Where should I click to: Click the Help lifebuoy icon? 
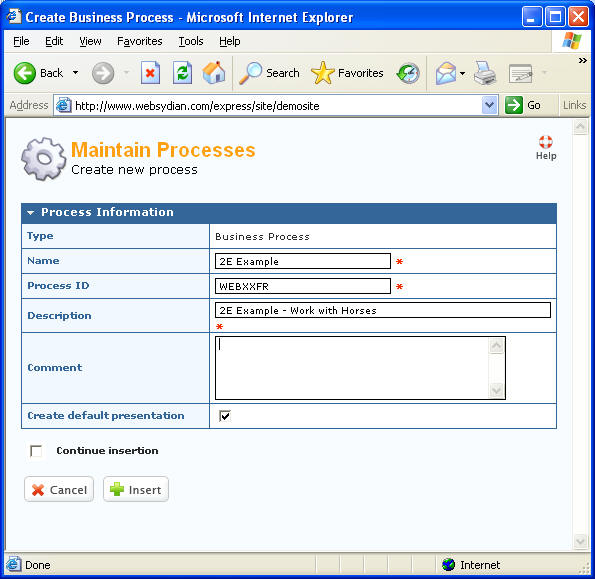pos(546,142)
